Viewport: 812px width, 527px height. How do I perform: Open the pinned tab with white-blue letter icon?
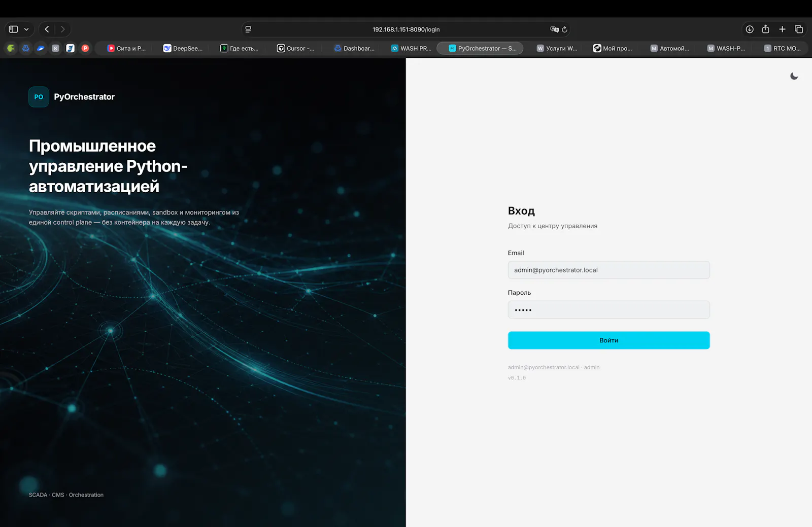coord(71,48)
